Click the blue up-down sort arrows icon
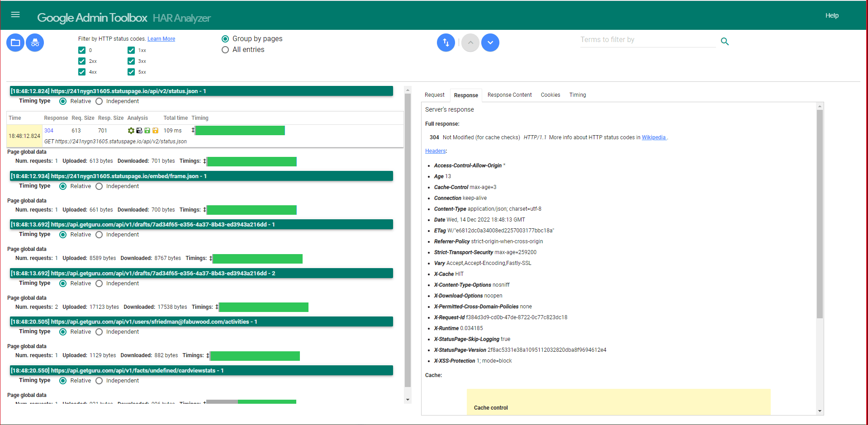Image resolution: width=868 pixels, height=425 pixels. point(446,42)
